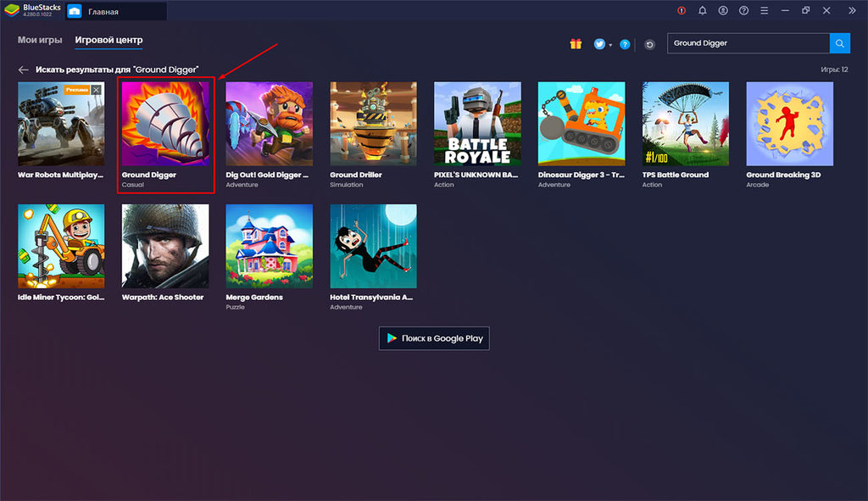Click the blue help circle icon
This screenshot has height=501, width=868.
point(625,44)
